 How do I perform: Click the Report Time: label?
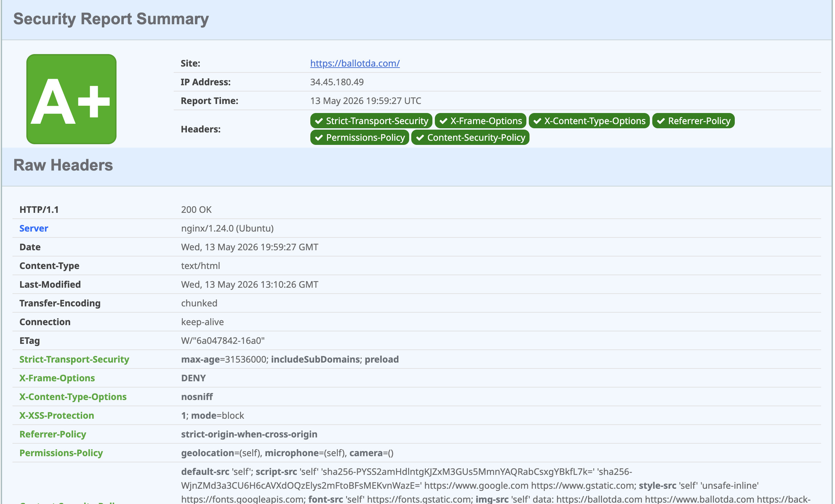209,101
